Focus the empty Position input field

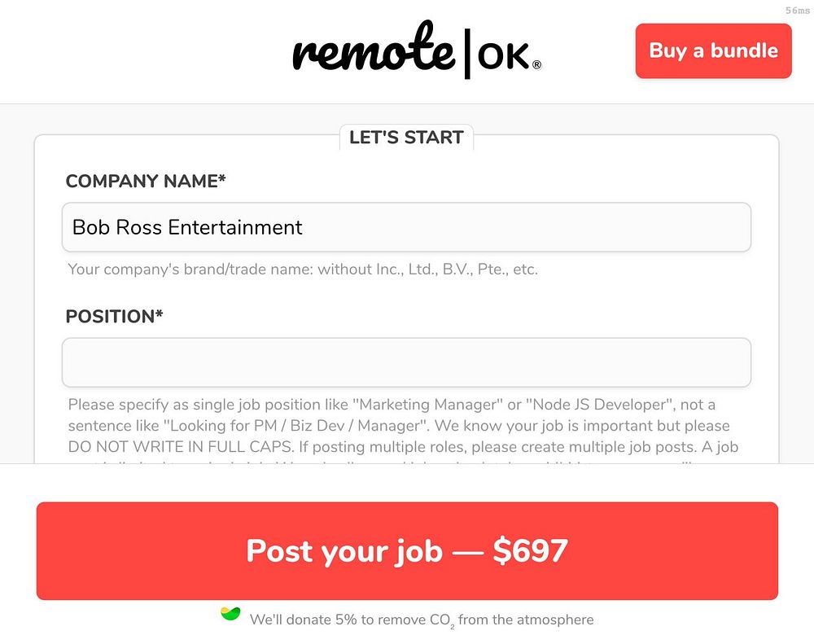406,362
